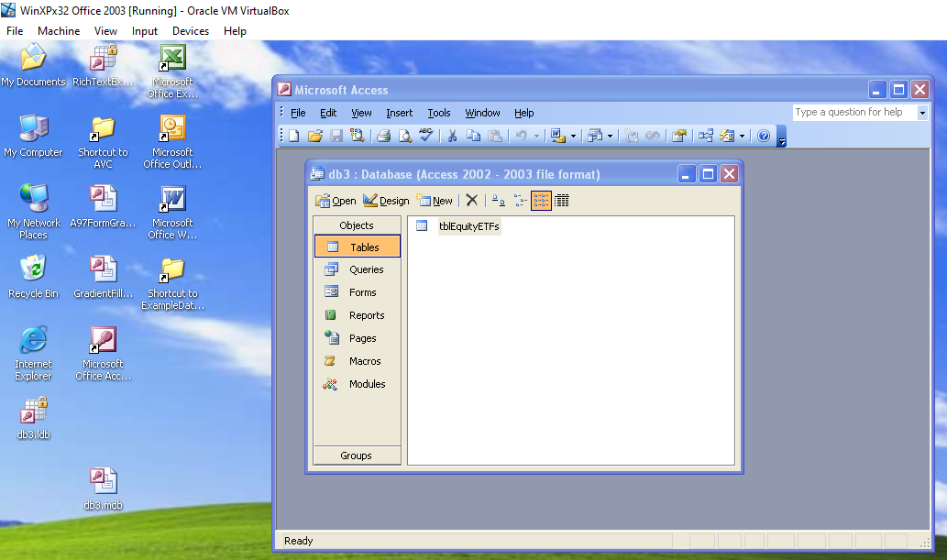Viewport: 947px width, 560px height.
Task: Expand the OfficeLinks dropdown arrow
Action: 573,136
